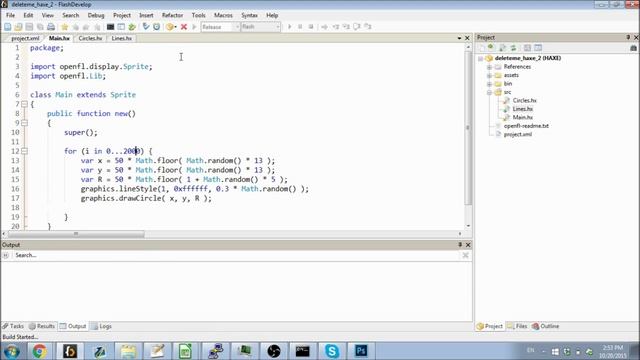Viewport: 640px width, 360px height.
Task: Click the debug Pause icon
Action: coord(300,27)
